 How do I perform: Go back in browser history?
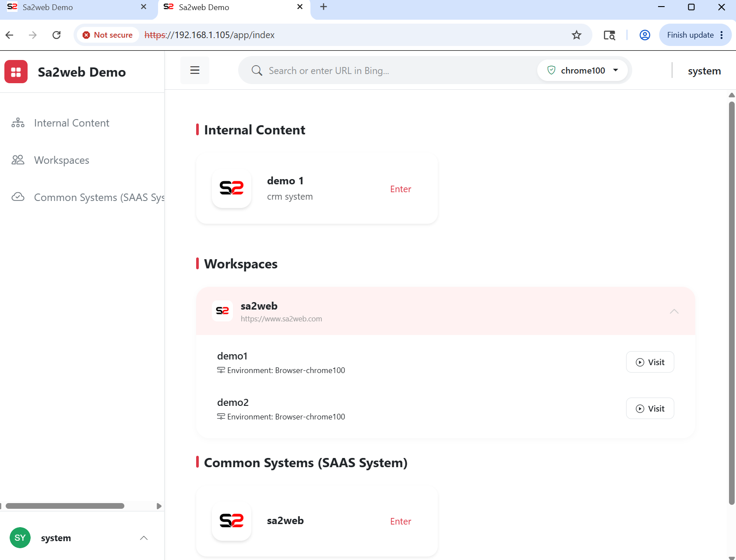click(x=10, y=35)
